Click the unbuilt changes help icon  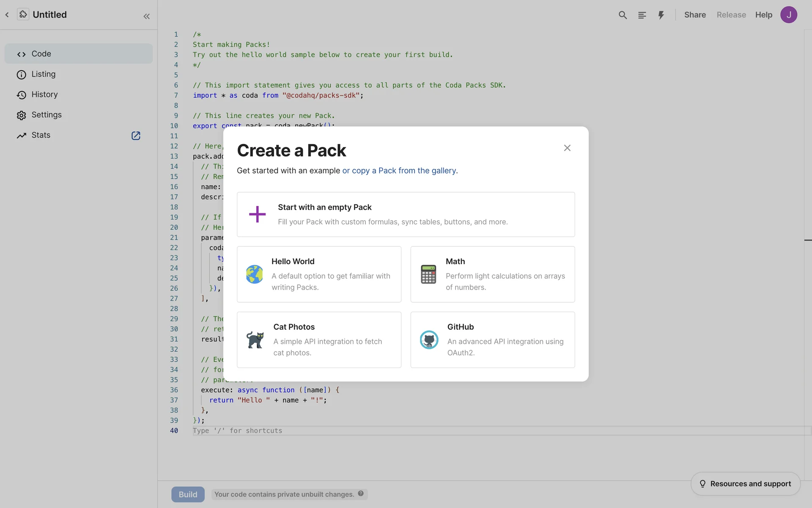pyautogui.click(x=361, y=494)
